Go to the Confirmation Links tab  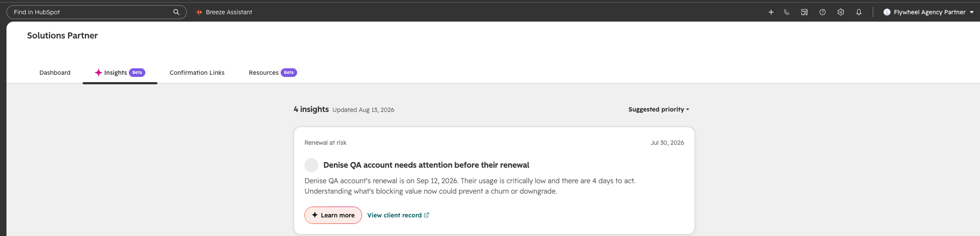coord(197,73)
